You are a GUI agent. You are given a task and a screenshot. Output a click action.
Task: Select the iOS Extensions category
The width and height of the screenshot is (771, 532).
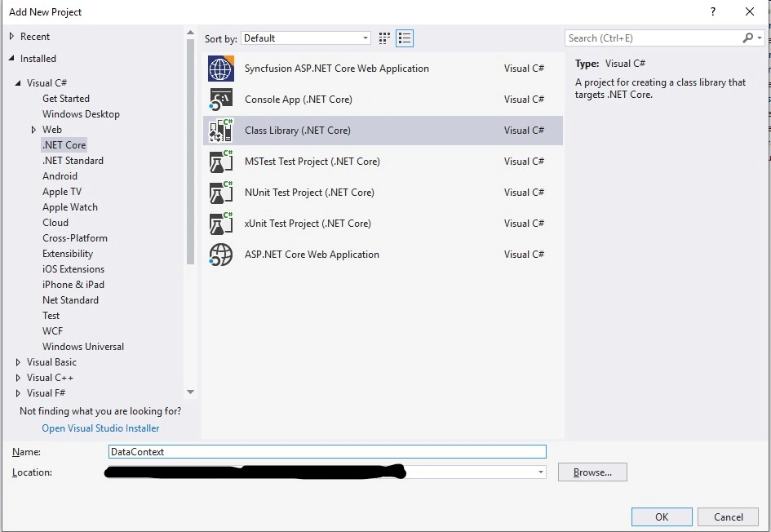[x=73, y=269]
